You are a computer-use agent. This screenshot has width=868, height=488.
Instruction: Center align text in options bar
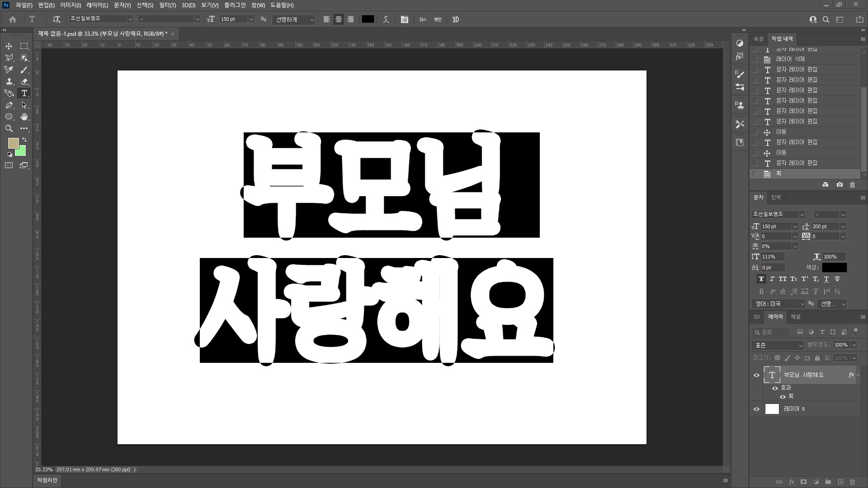pos(338,19)
